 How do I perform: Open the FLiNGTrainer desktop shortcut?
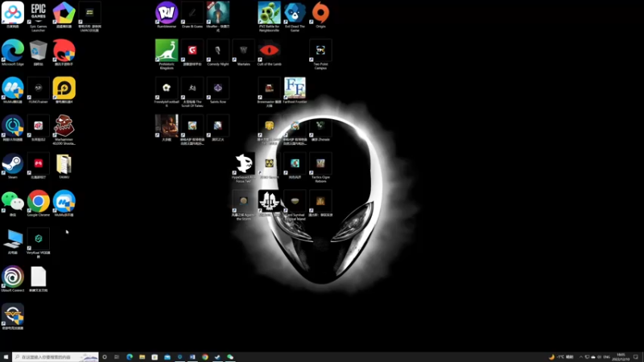(x=38, y=90)
